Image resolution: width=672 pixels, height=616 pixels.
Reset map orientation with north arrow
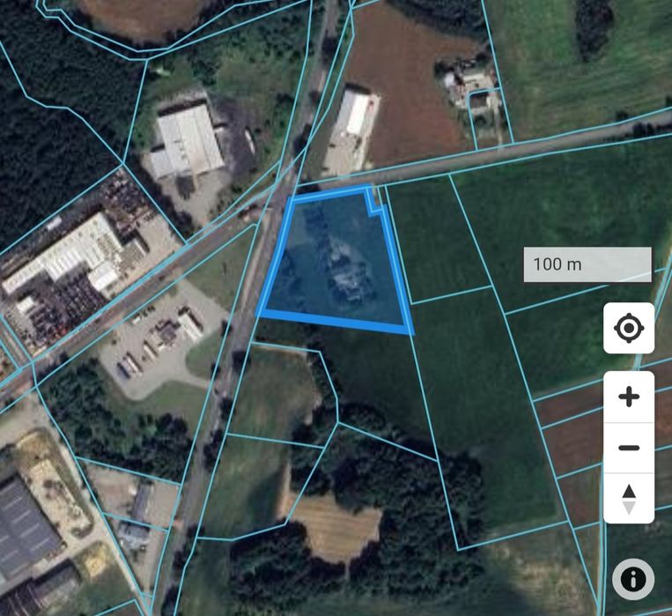629,499
